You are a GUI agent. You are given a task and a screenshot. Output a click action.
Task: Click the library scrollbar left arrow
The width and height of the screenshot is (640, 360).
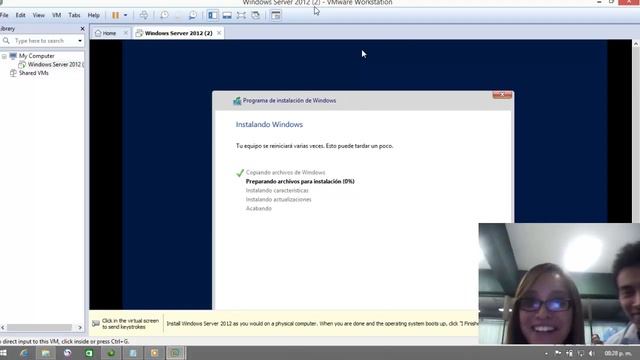click(3, 327)
